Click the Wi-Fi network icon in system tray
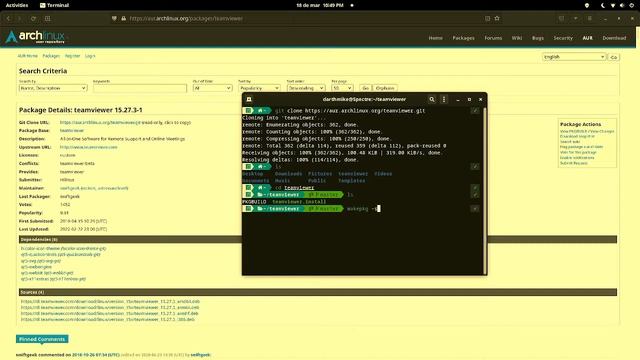The height and width of the screenshot is (360, 640). tap(613, 5)
